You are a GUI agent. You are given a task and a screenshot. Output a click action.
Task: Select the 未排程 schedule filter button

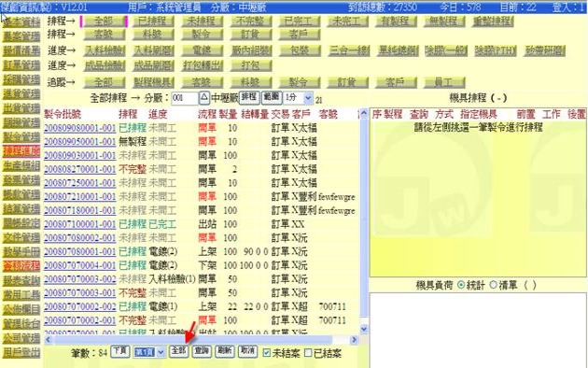[202, 21]
